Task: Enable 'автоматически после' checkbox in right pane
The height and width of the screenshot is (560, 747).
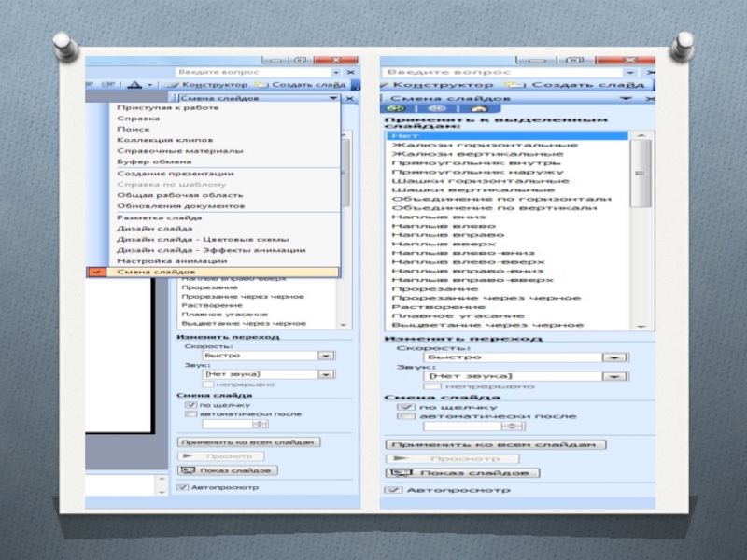Action: click(x=404, y=416)
